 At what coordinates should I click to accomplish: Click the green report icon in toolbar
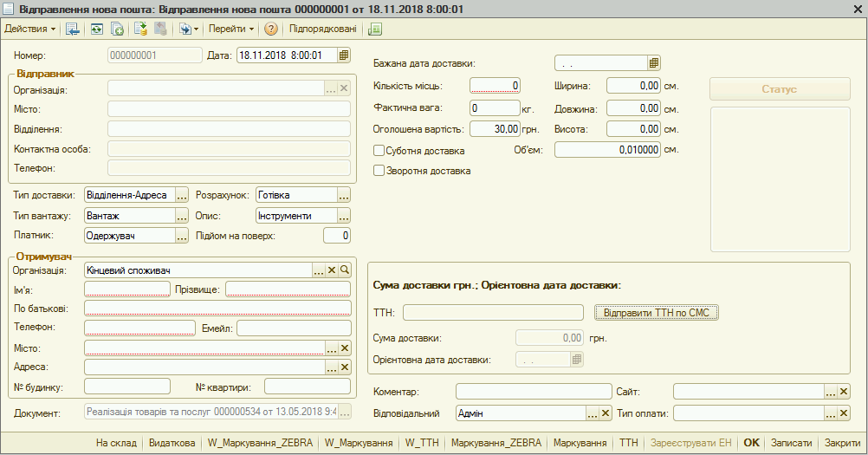click(x=374, y=29)
